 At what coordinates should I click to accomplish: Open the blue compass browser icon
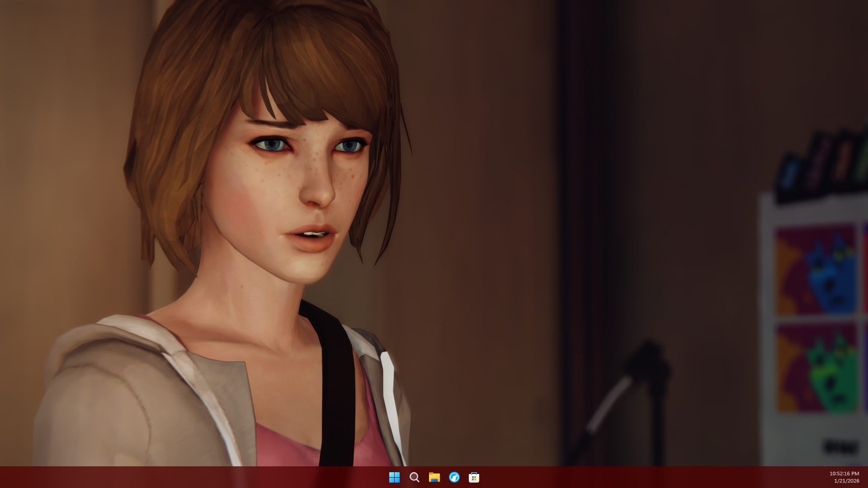point(454,477)
